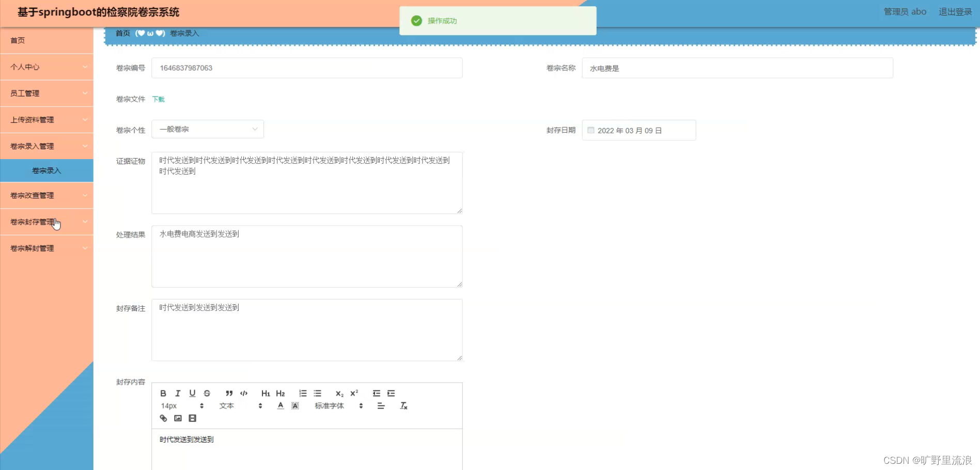Insert a blockquote in the editor
Viewport: 980px width, 470px height.
229,393
